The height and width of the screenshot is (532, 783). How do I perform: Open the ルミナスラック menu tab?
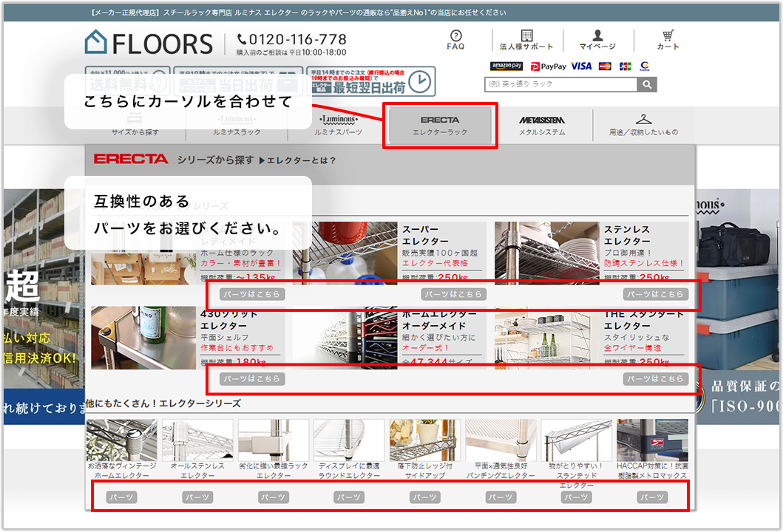[x=237, y=126]
